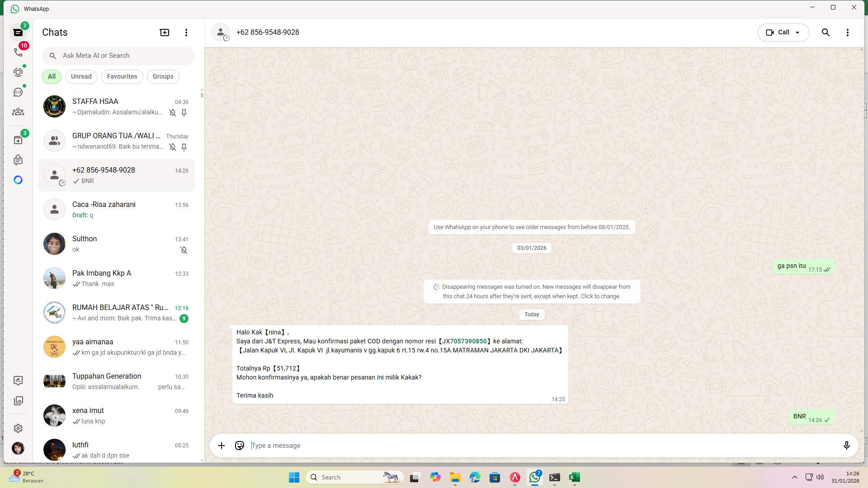Open Status updates from the sidebar

pos(18,72)
